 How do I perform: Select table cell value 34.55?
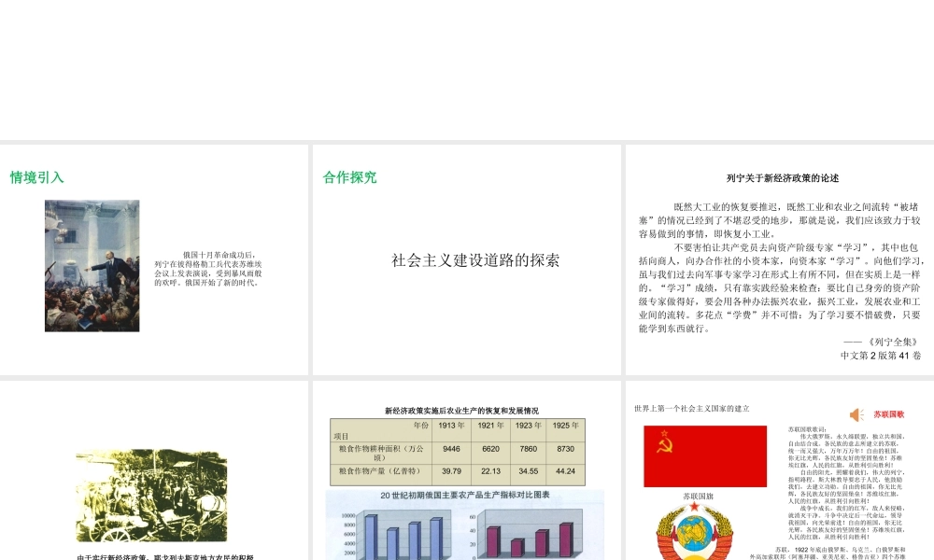point(529,470)
